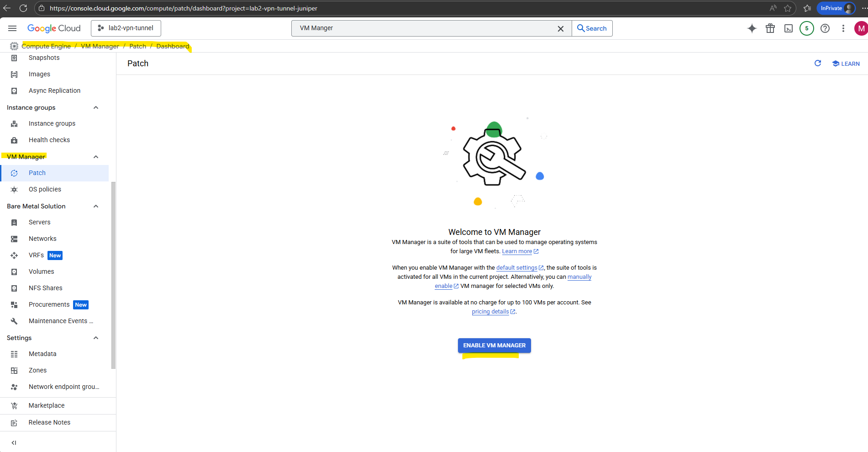Open the console settings three-dot menu
The width and height of the screenshot is (868, 452).
pos(843,28)
